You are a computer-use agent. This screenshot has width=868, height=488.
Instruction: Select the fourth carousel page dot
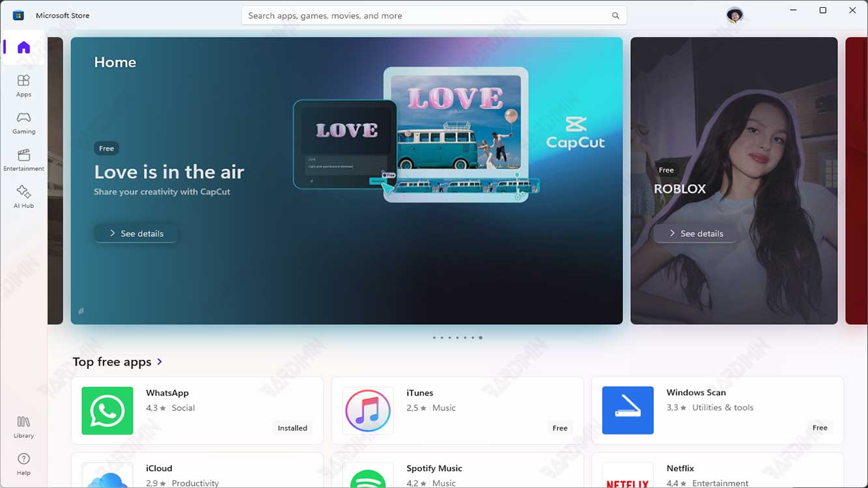(457, 338)
